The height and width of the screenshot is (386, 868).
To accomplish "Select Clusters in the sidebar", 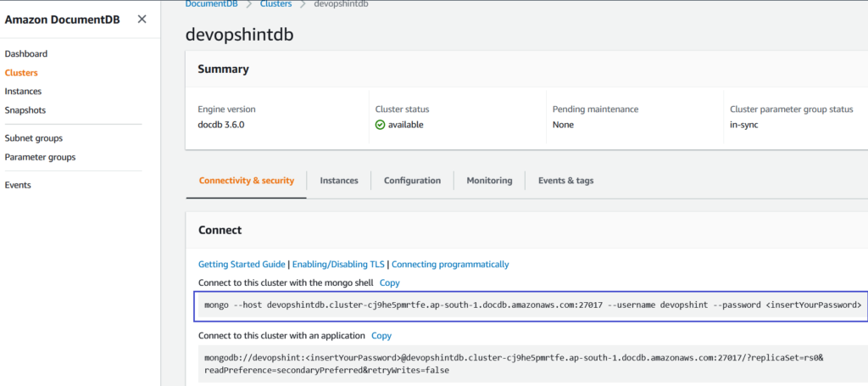I will pos(21,73).
